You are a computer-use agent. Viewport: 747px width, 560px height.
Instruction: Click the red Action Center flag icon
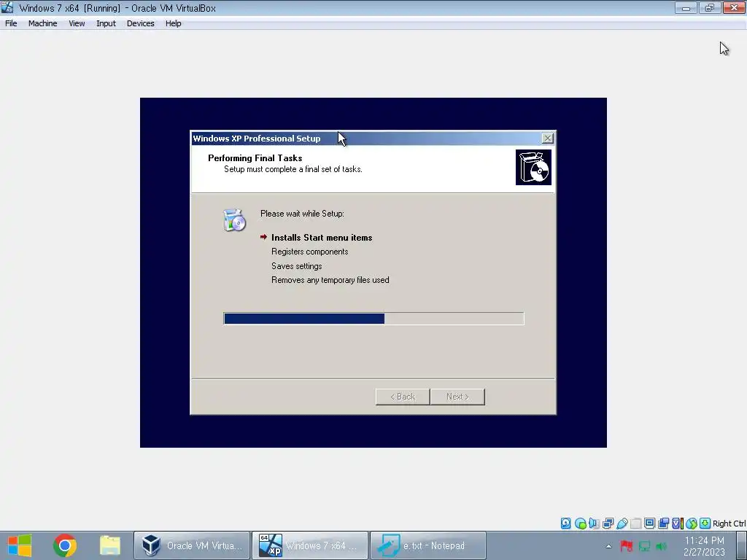coord(627,546)
